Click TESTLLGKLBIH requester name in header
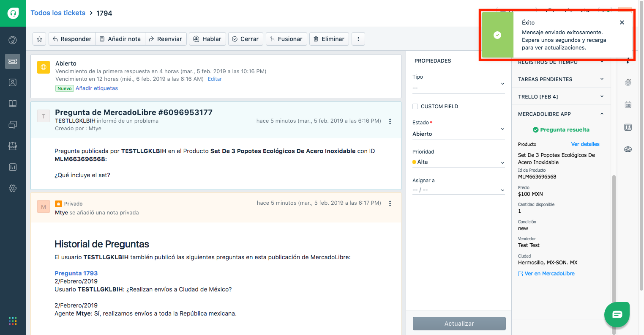644x335 pixels. (75, 121)
